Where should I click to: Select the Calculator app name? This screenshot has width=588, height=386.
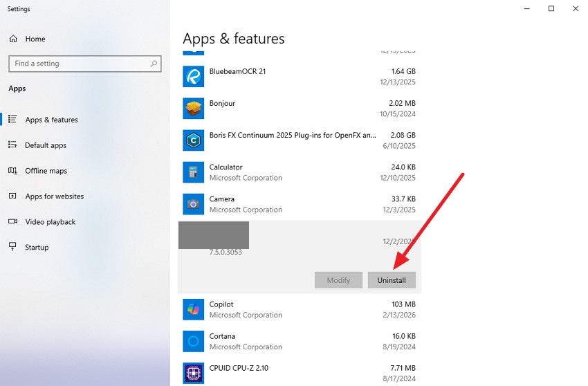226,167
